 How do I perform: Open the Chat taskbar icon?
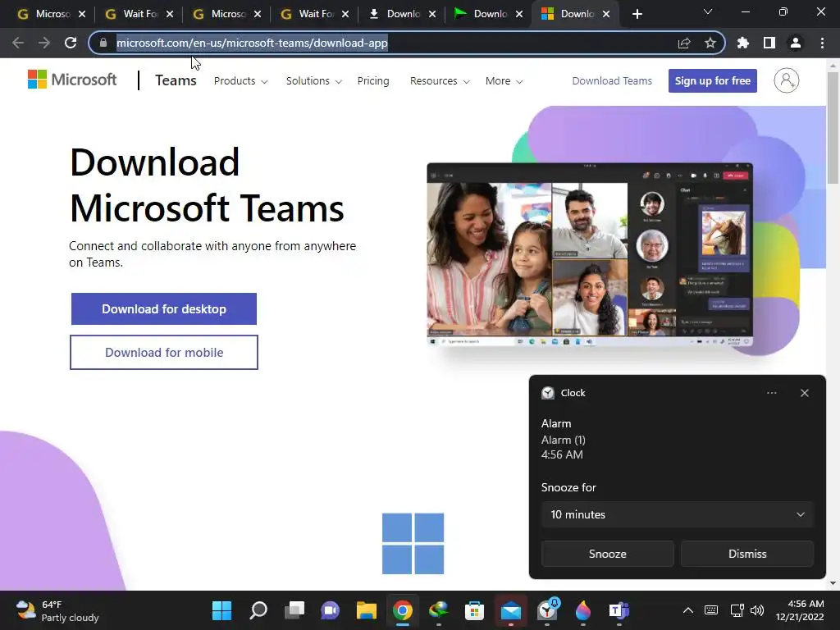pyautogui.click(x=330, y=610)
